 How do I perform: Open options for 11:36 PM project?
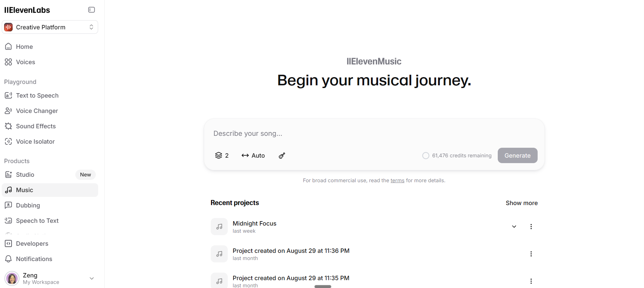531,254
